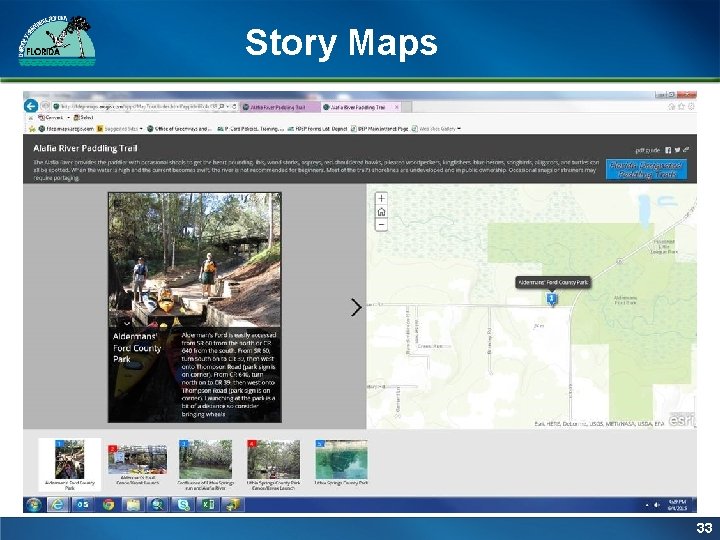
Task: Select Alderman's Ford Canoe/Kayak Launch thumbnail
Action: click(x=138, y=465)
